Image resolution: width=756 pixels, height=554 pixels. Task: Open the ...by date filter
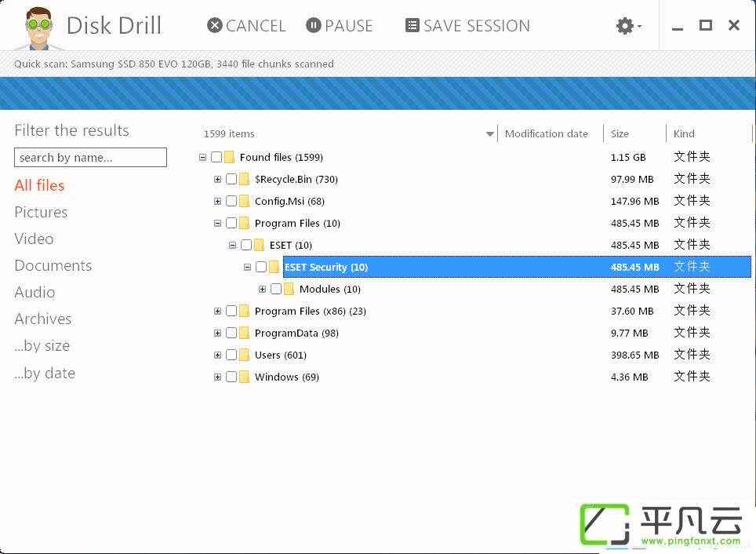tap(45, 373)
